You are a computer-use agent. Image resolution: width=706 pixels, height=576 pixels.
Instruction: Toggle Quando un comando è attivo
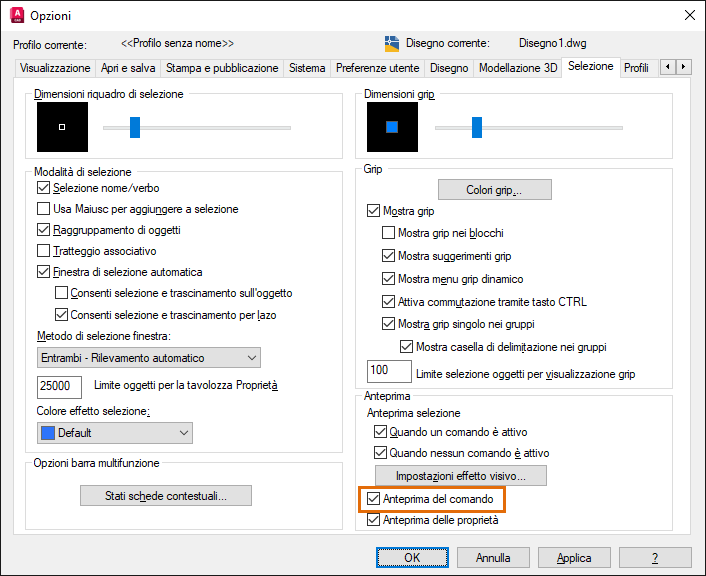(x=380, y=432)
